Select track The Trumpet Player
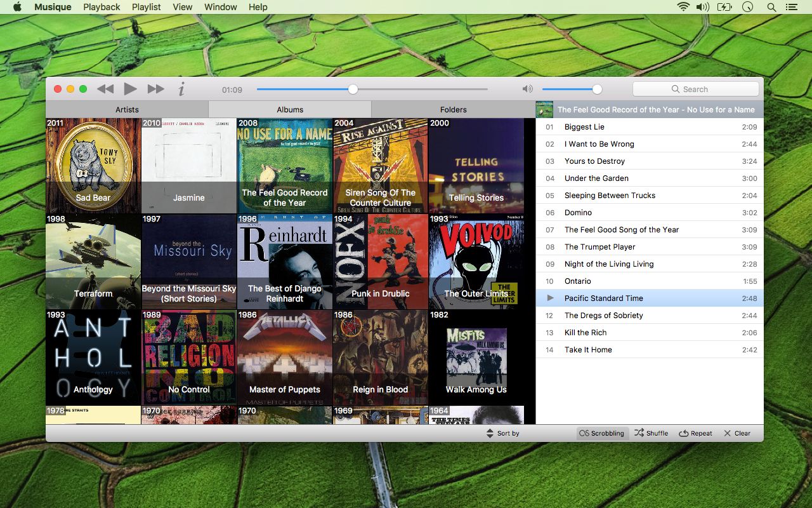Viewport: 812px width, 508px height. click(x=650, y=246)
